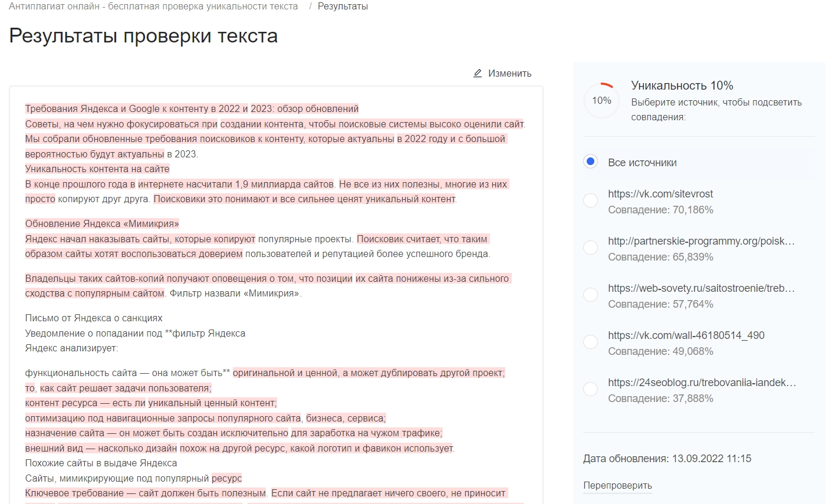
Task: Click the Результаты breadcrumb item
Action: (343, 6)
